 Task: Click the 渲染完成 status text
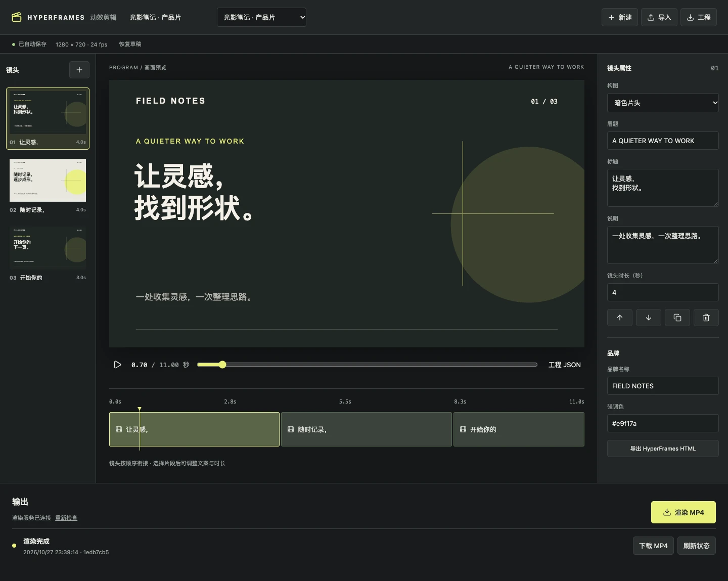(36, 541)
